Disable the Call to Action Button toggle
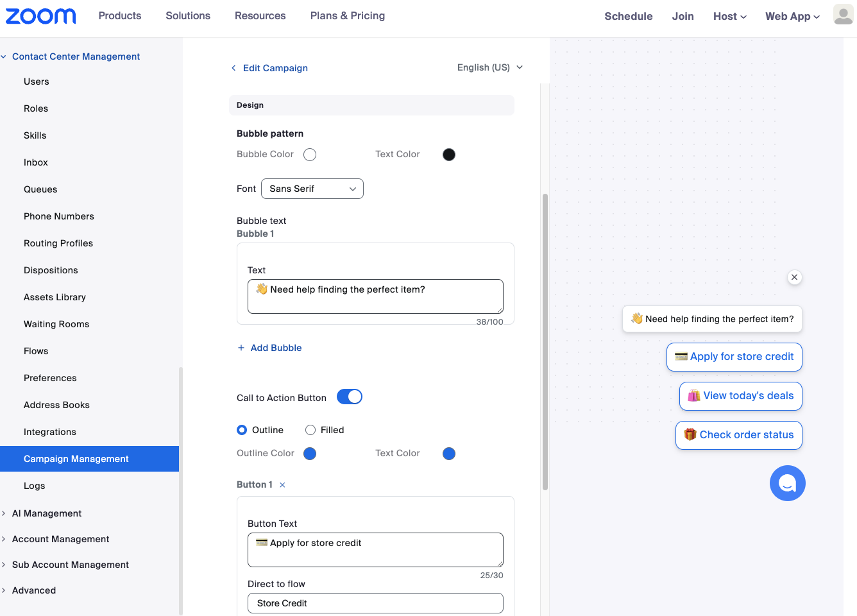The height and width of the screenshot is (616, 857). point(350,397)
